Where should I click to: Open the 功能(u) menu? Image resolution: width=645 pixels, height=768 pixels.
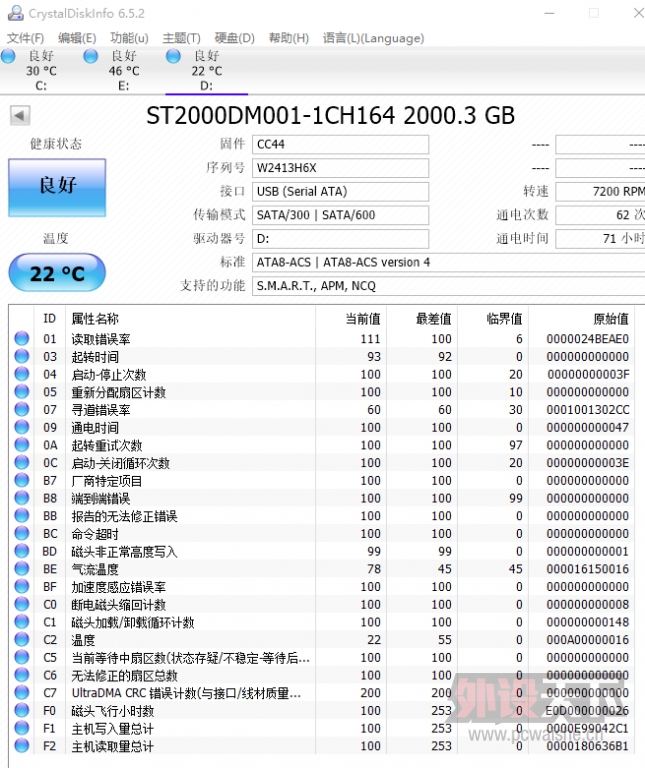point(129,38)
